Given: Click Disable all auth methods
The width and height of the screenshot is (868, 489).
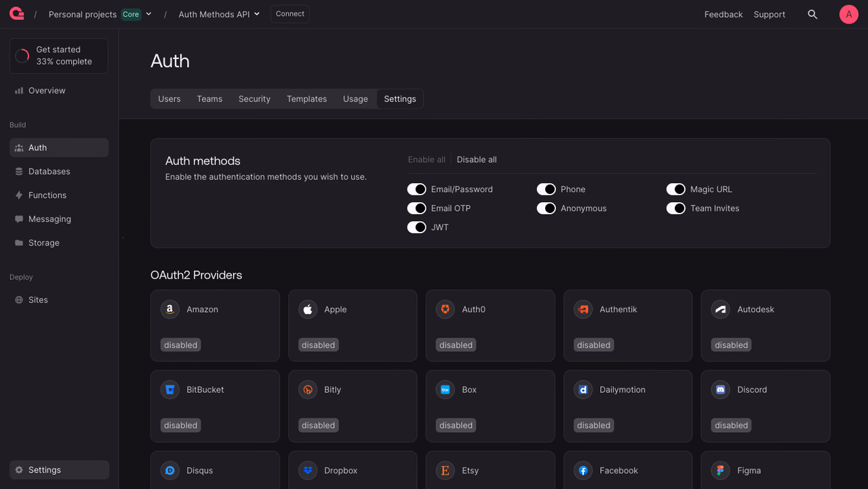Looking at the screenshot, I should pos(477,159).
